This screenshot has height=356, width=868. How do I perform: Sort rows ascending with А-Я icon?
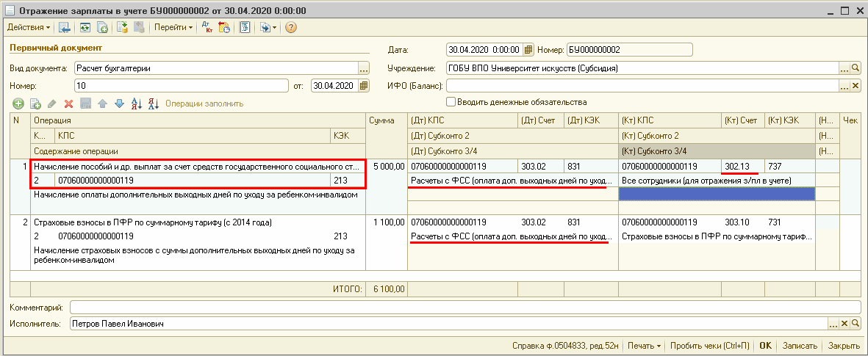[136, 103]
